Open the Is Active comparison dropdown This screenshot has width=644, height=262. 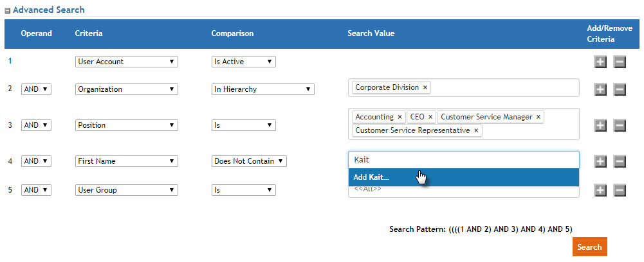pos(243,62)
